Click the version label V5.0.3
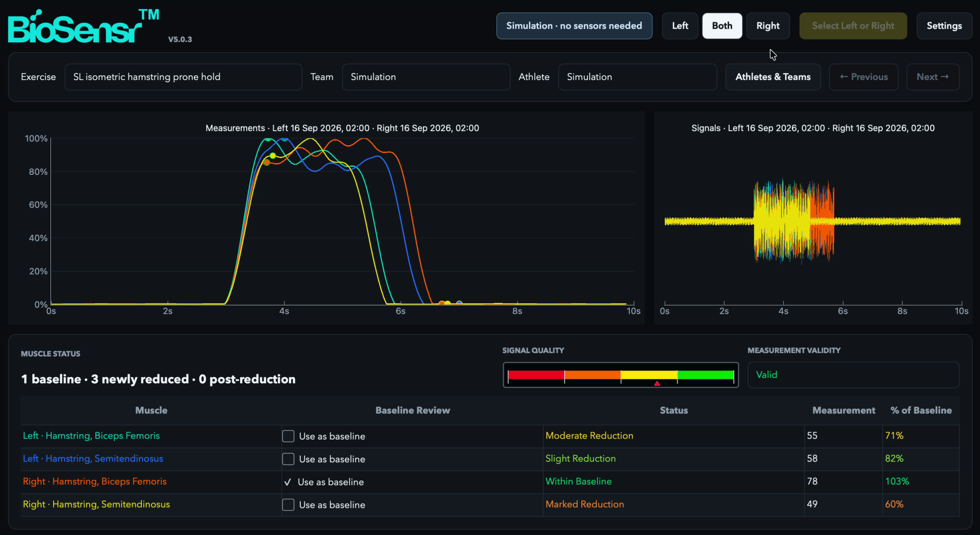 180,39
